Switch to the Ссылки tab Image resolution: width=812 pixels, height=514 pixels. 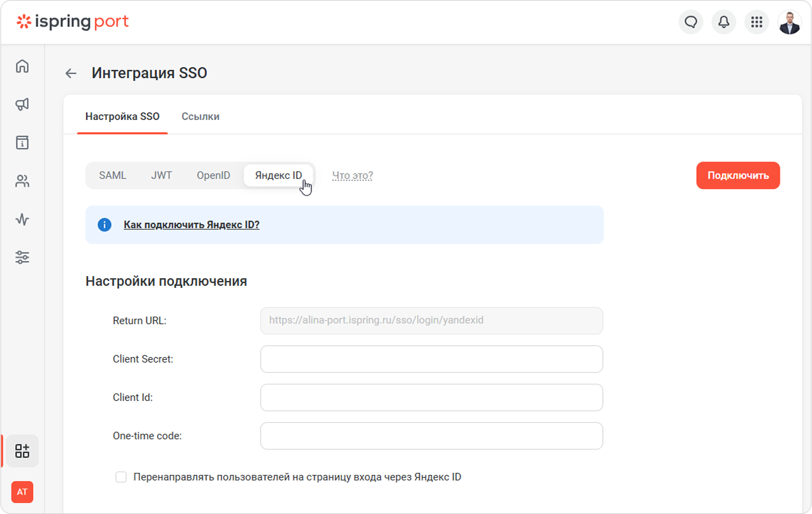(200, 117)
